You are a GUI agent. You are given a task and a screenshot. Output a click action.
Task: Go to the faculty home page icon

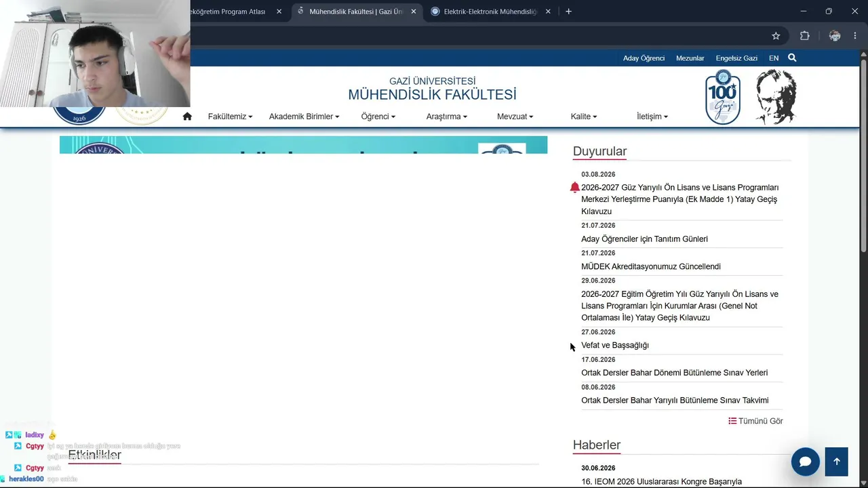187,117
